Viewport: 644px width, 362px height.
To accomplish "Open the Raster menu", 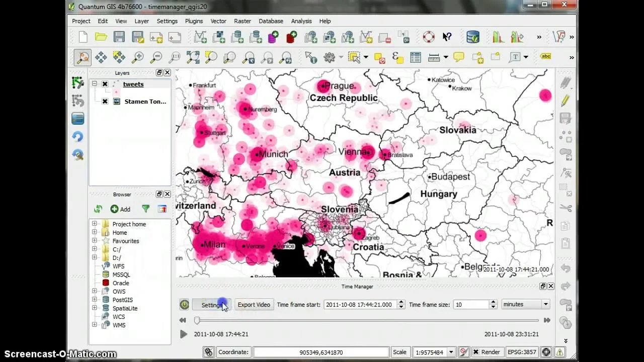I will point(242,21).
